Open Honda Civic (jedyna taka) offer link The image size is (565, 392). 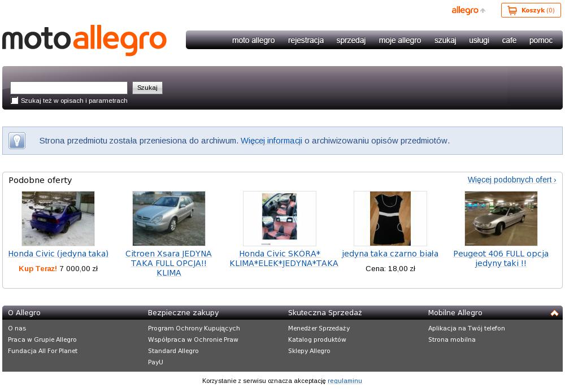pos(58,254)
